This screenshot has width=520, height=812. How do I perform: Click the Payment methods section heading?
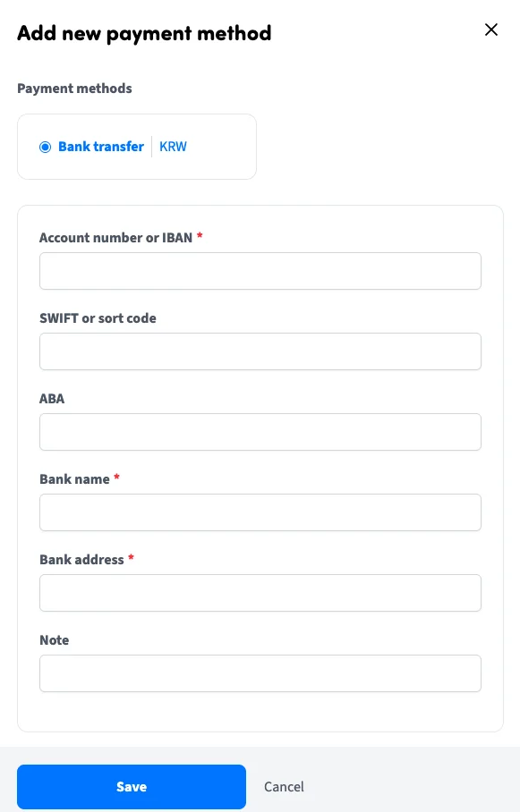click(74, 89)
